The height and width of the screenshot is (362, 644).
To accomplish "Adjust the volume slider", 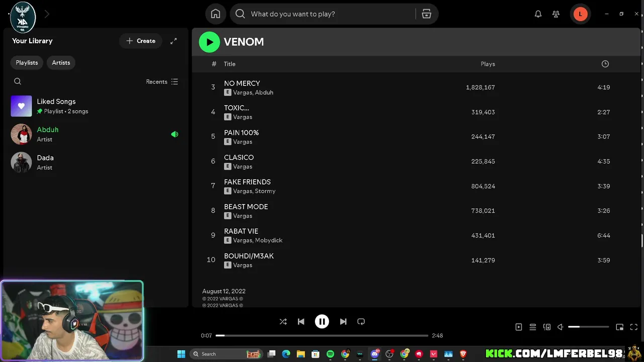I will point(588,327).
